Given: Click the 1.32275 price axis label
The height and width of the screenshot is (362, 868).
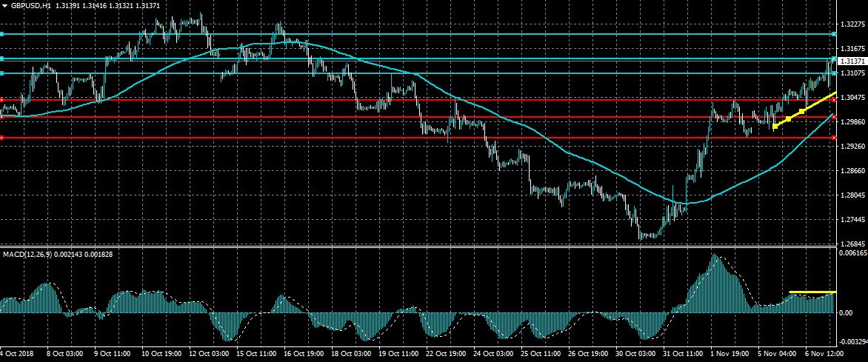Looking at the screenshot, I should pyautogui.click(x=852, y=25).
